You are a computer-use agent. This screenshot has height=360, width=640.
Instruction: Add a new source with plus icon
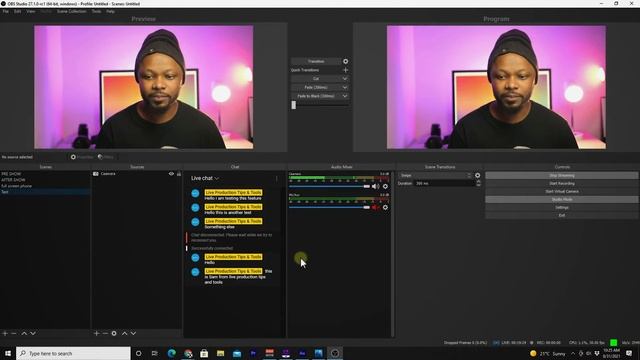[96, 333]
